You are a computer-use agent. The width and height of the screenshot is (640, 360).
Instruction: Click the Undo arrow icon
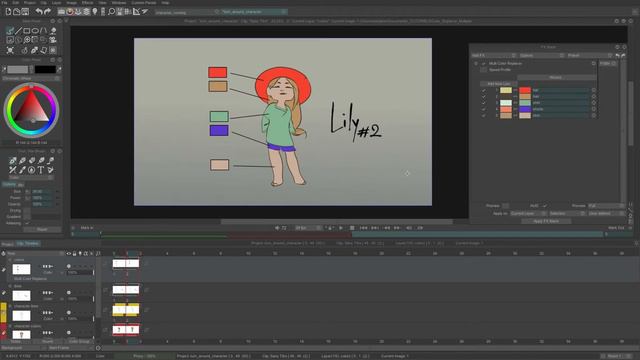(39, 12)
